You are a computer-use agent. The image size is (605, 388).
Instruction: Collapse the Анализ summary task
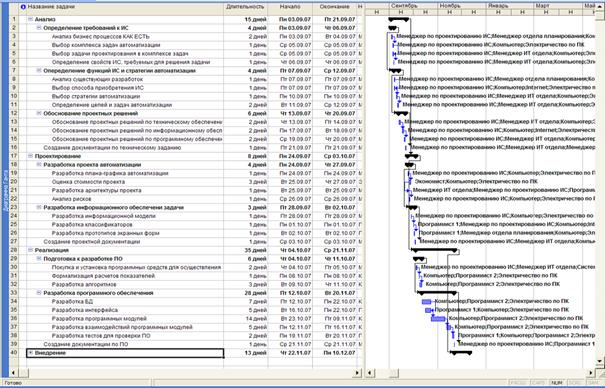tap(30, 19)
